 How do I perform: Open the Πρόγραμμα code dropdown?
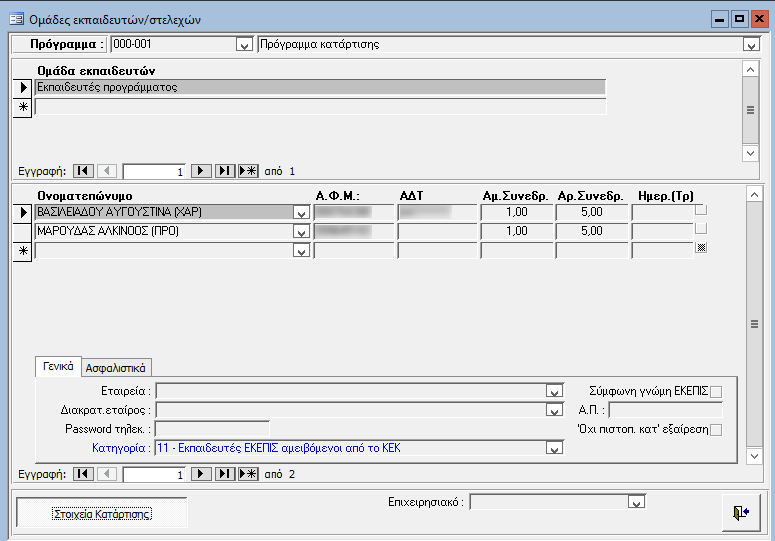[243, 45]
